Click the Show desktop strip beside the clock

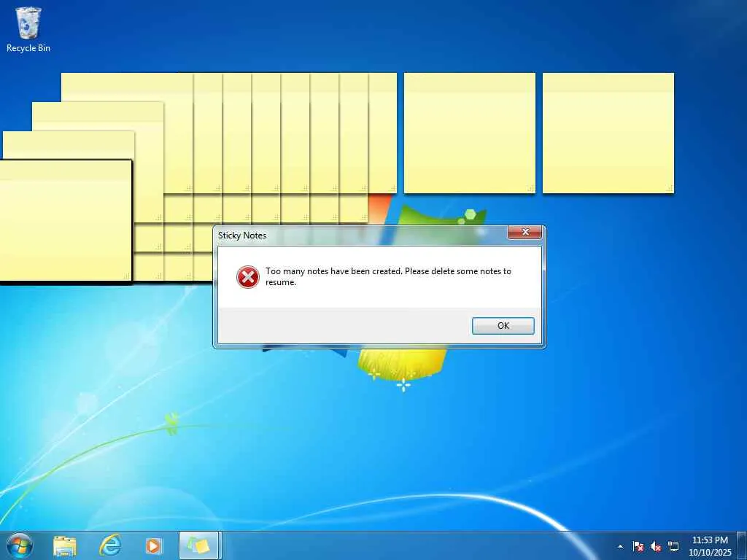click(x=742, y=545)
